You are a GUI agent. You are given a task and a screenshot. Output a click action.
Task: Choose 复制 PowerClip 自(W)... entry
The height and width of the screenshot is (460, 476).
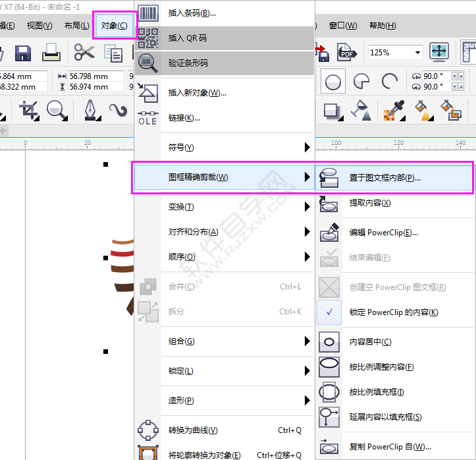(394, 447)
